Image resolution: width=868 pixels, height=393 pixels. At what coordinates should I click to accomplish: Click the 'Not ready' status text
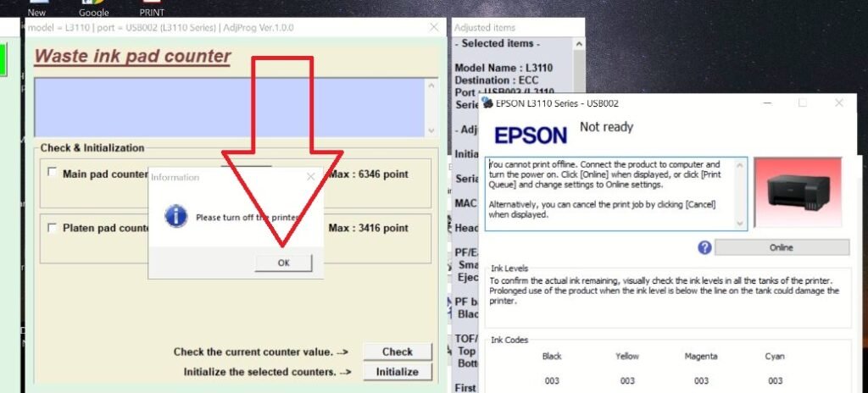[606, 127]
